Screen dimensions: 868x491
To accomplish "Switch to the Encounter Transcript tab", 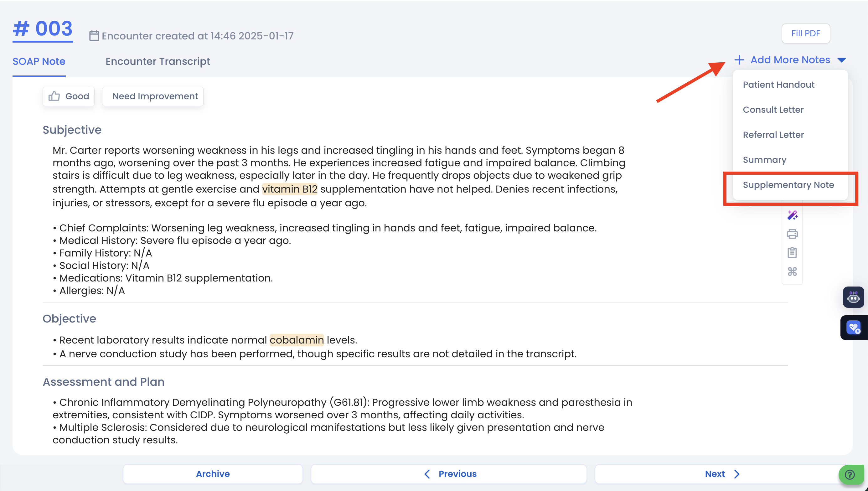I will 158,61.
